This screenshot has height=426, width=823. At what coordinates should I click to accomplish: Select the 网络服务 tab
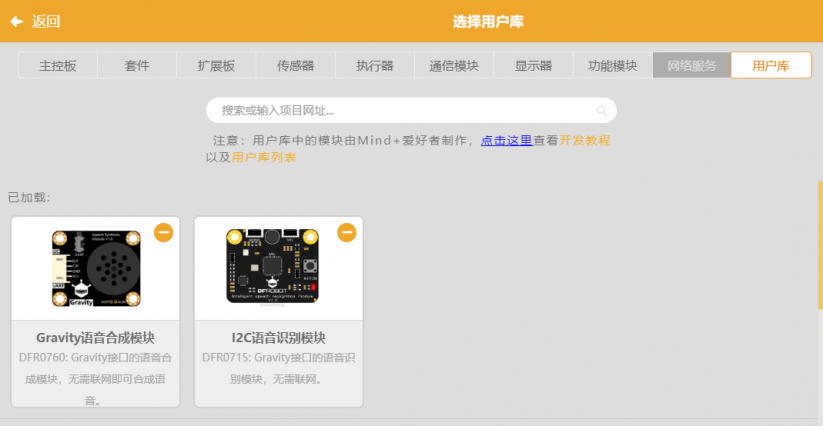pyautogui.click(x=692, y=66)
